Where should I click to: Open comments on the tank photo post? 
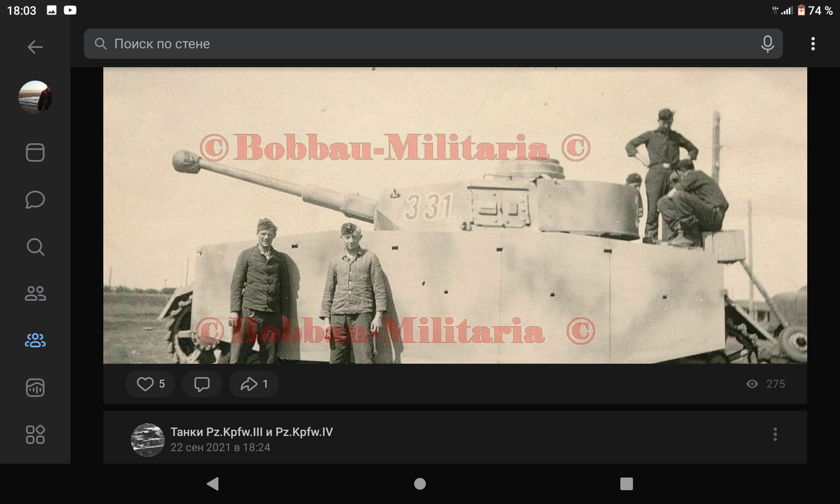click(x=202, y=384)
